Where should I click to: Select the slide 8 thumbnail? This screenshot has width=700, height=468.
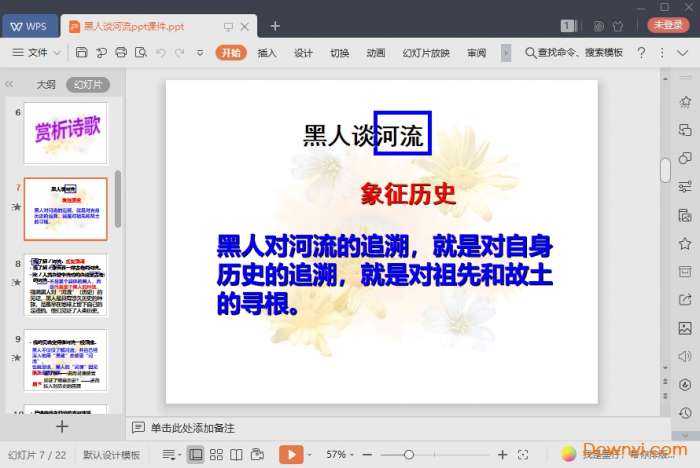(66, 285)
